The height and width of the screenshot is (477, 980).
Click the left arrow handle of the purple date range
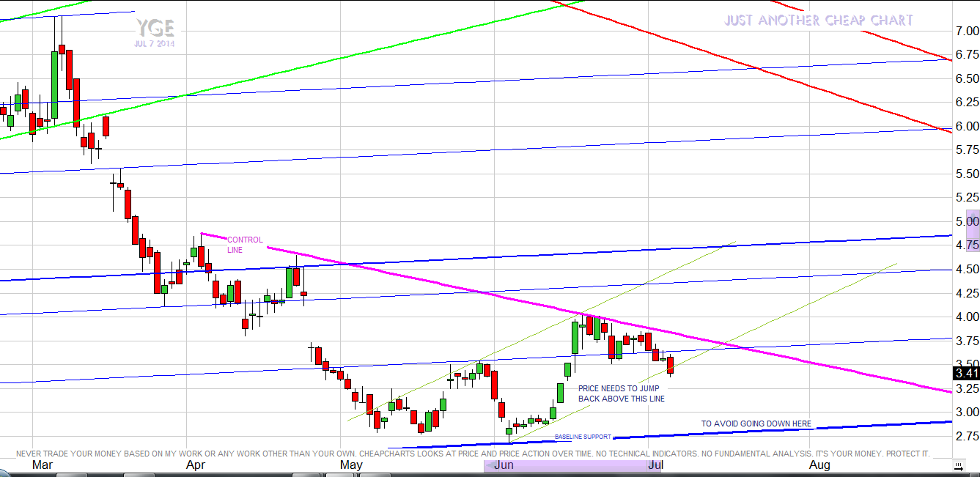point(487,466)
